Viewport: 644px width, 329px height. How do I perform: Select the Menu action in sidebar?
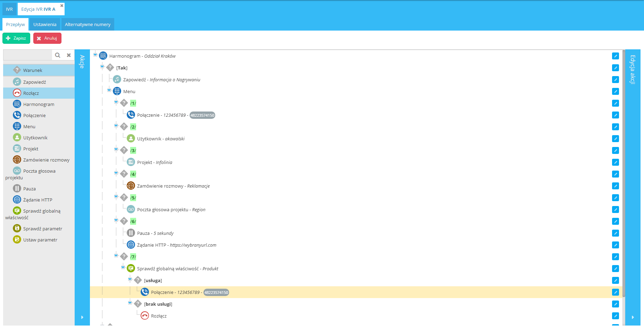click(39, 126)
